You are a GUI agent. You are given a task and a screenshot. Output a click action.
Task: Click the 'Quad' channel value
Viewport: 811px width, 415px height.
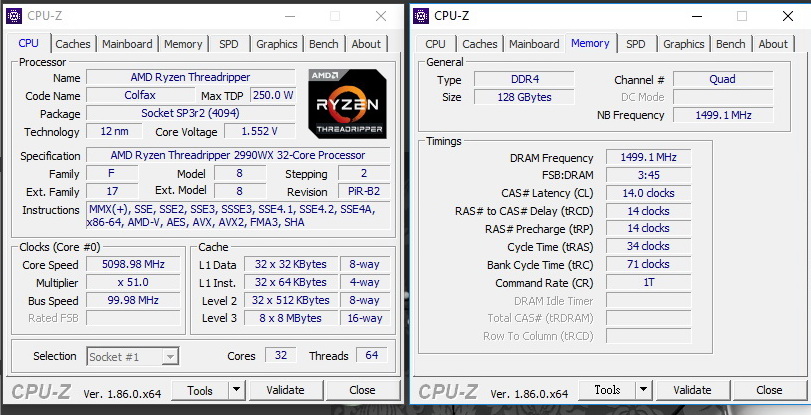(723, 79)
